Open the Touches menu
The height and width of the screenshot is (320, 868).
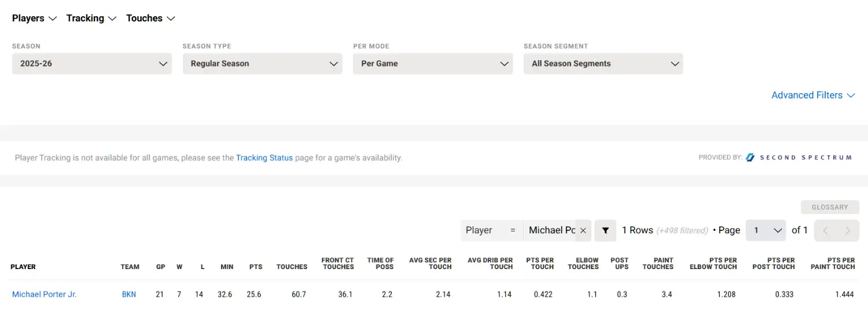tap(150, 18)
